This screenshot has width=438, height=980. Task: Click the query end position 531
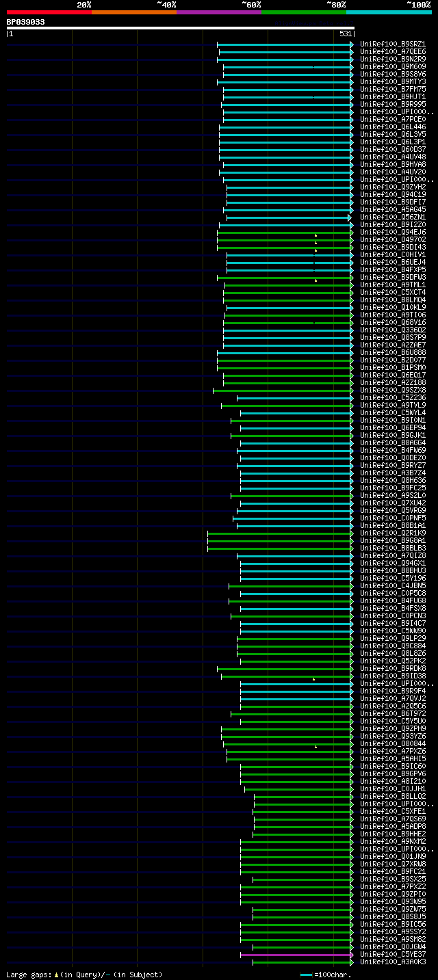click(x=346, y=34)
